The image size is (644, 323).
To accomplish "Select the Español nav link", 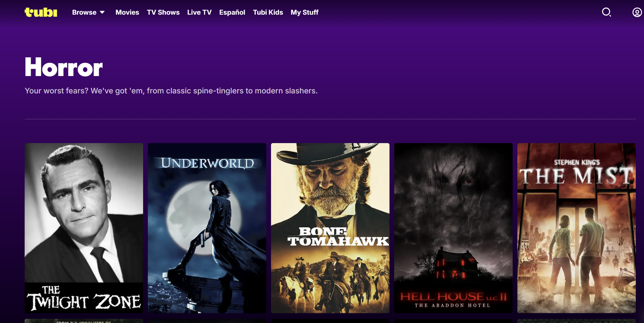I will 232,13.
